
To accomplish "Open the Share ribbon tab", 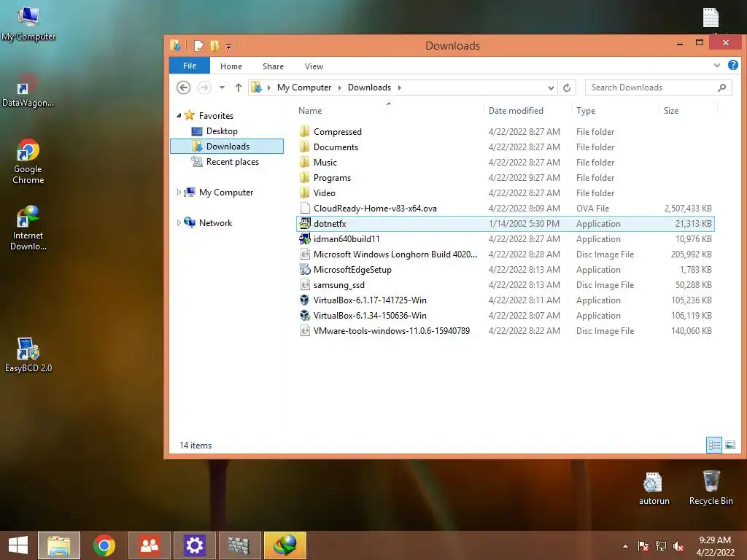I will [x=273, y=66].
